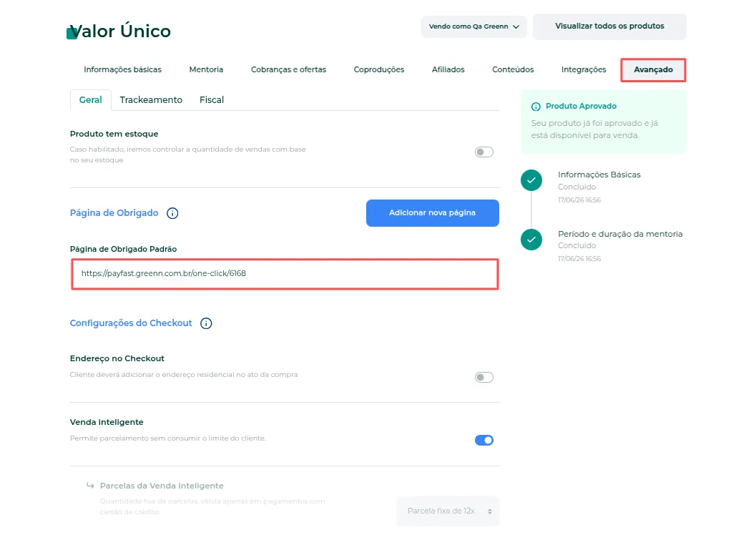Open the Fiscal sub-tab
Screen dimensions: 756x540
click(212, 100)
